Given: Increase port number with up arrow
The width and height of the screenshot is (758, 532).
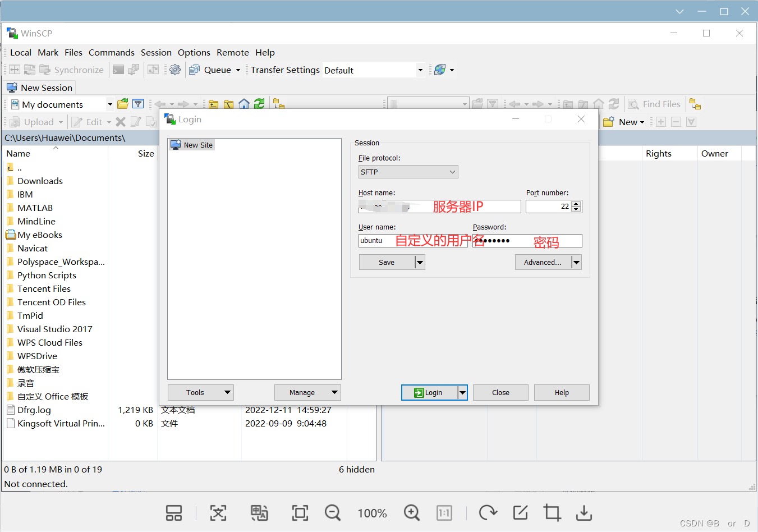Looking at the screenshot, I should pyautogui.click(x=576, y=204).
